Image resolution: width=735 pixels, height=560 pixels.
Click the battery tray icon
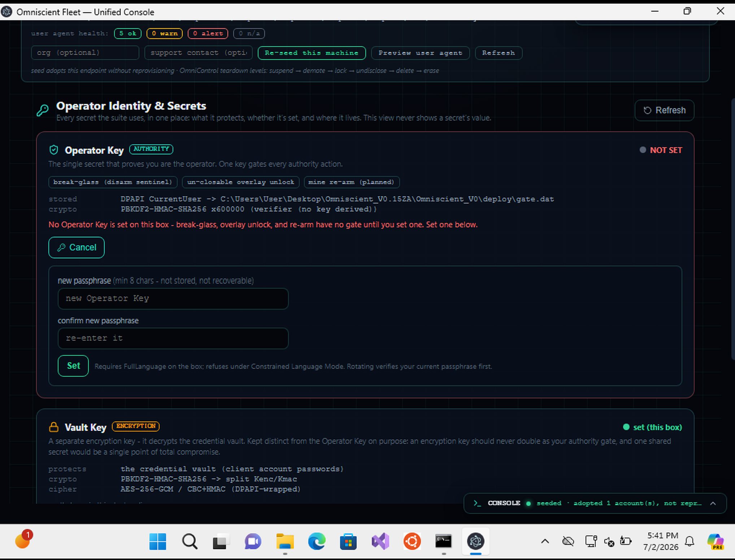(x=626, y=541)
